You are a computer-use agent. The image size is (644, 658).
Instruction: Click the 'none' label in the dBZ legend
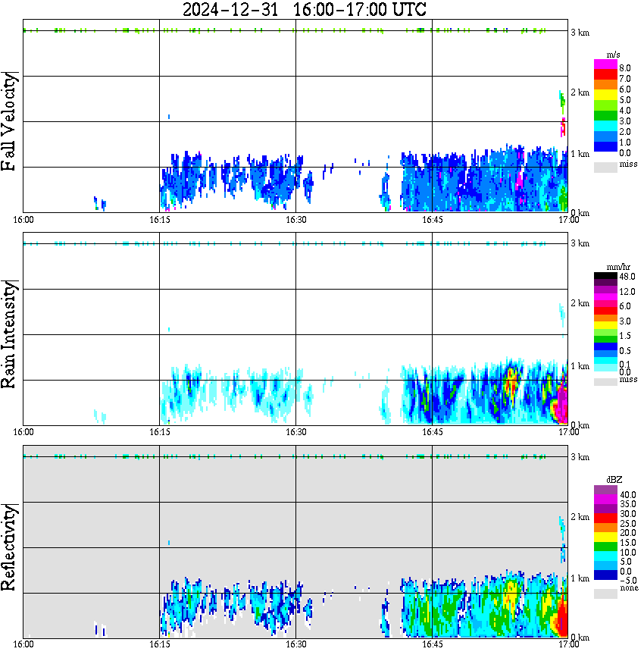pyautogui.click(x=630, y=588)
